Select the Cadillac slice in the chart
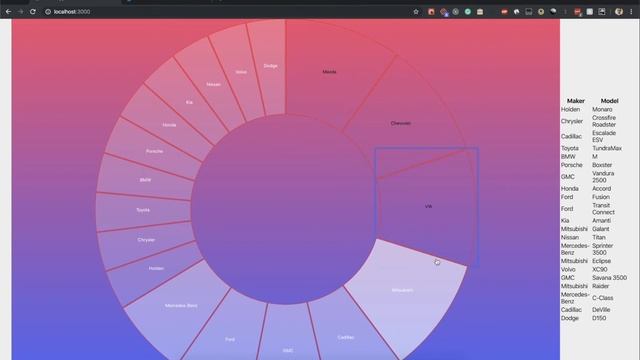The image size is (640, 360). [346, 338]
